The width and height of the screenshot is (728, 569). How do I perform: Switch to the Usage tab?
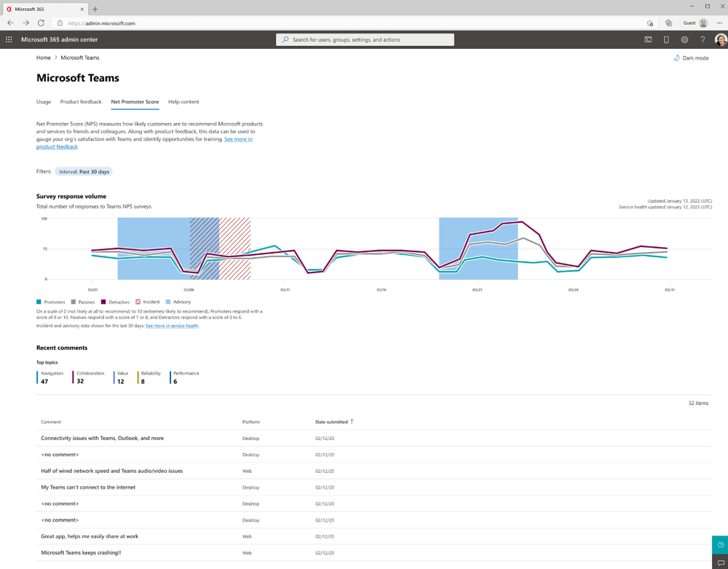(44, 102)
